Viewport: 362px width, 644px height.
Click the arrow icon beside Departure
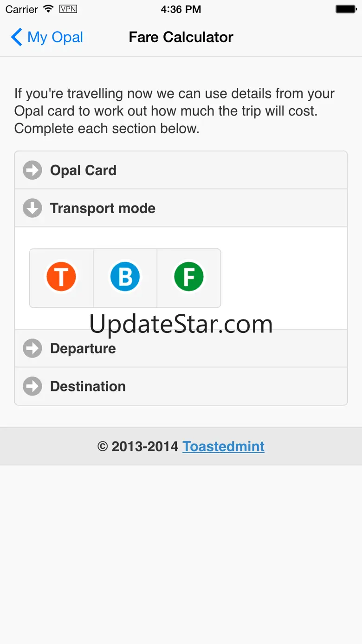coord(32,349)
